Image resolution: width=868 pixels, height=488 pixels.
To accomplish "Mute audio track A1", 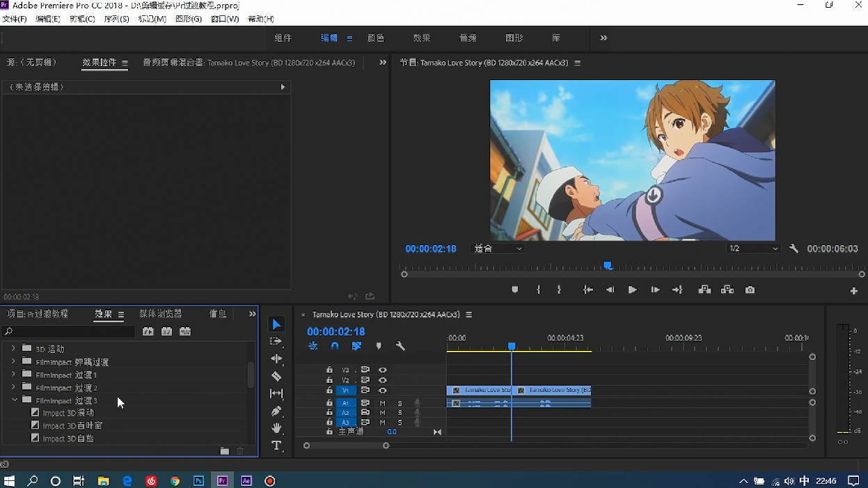I will click(x=382, y=403).
